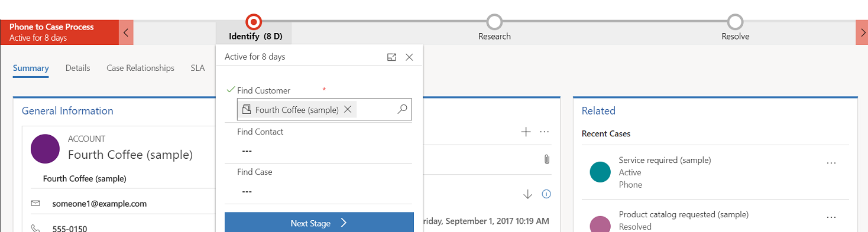Open more options for Product catalog requested case

click(831, 217)
